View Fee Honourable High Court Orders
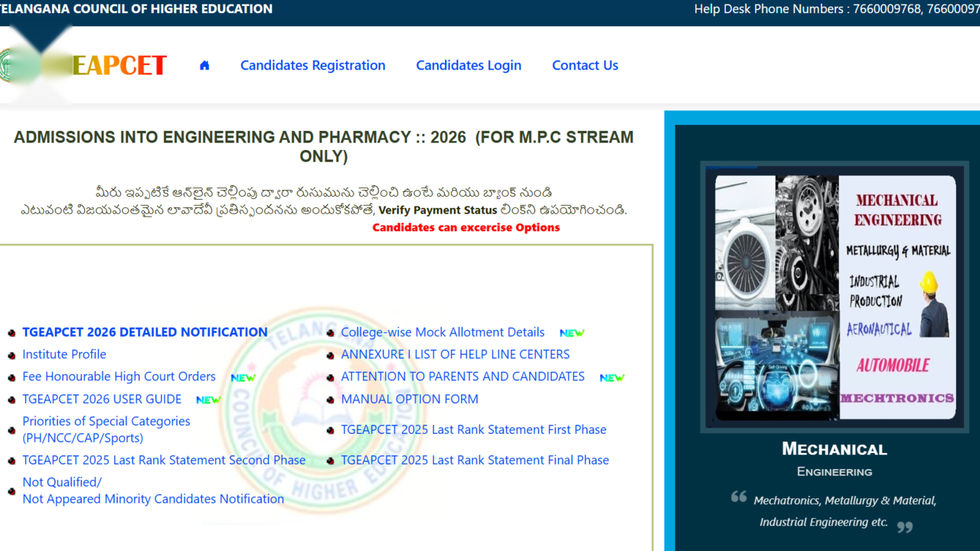This screenshot has width=980, height=551. pyautogui.click(x=119, y=377)
